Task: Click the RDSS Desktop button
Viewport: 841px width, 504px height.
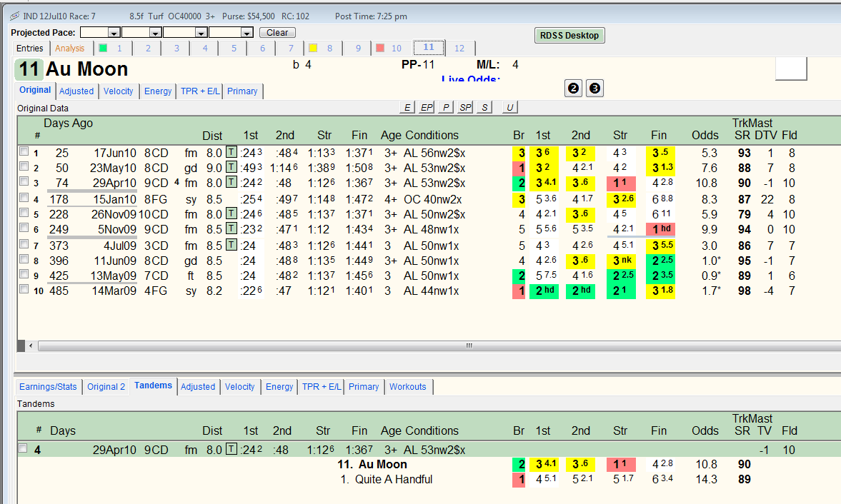Action: pos(569,36)
